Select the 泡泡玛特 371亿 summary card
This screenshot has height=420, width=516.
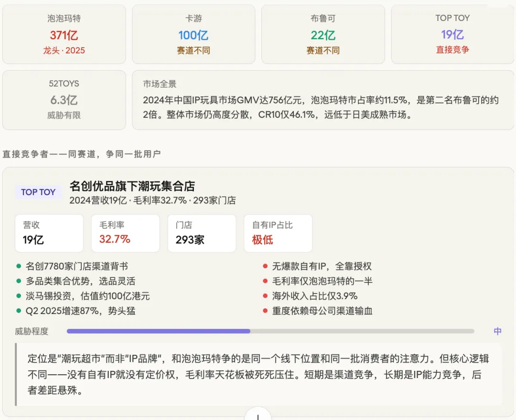(64, 34)
